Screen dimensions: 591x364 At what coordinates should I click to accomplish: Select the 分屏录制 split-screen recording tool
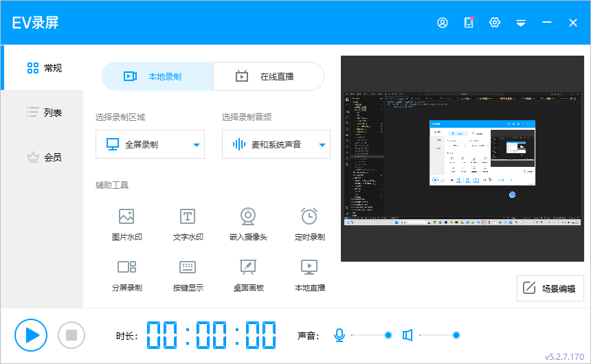pyautogui.click(x=126, y=274)
